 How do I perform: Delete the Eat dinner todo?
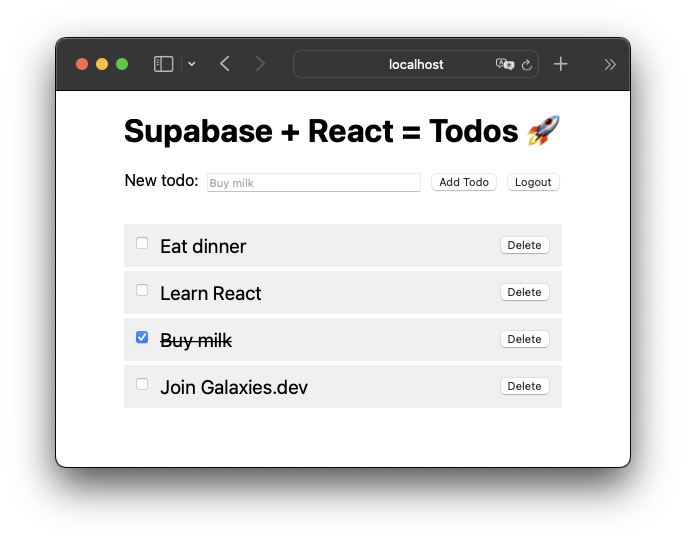524,245
